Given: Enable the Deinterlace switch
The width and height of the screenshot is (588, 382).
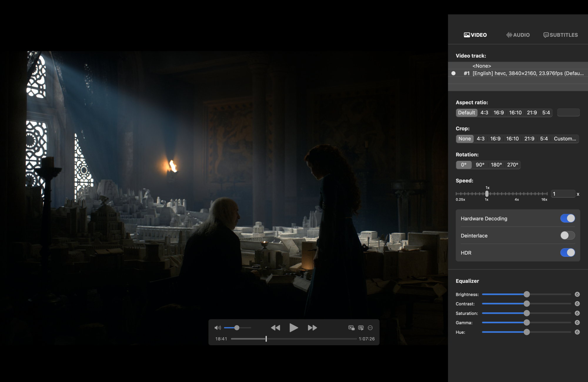Looking at the screenshot, I should pos(567,236).
